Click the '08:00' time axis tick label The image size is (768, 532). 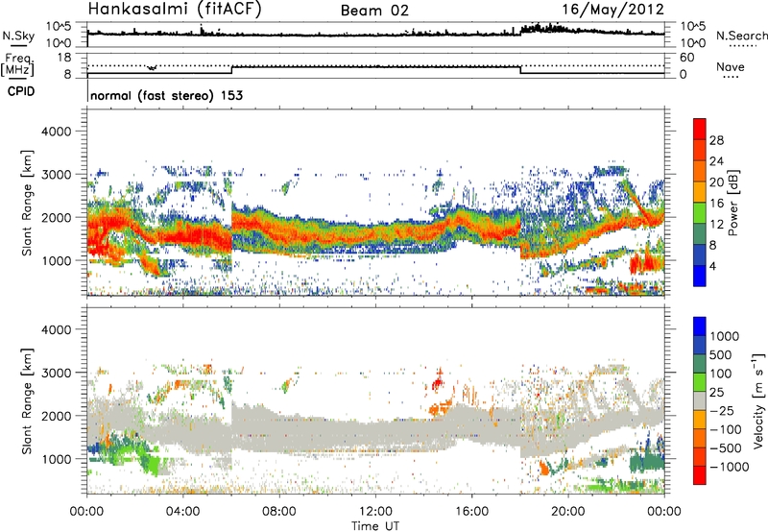click(x=279, y=512)
